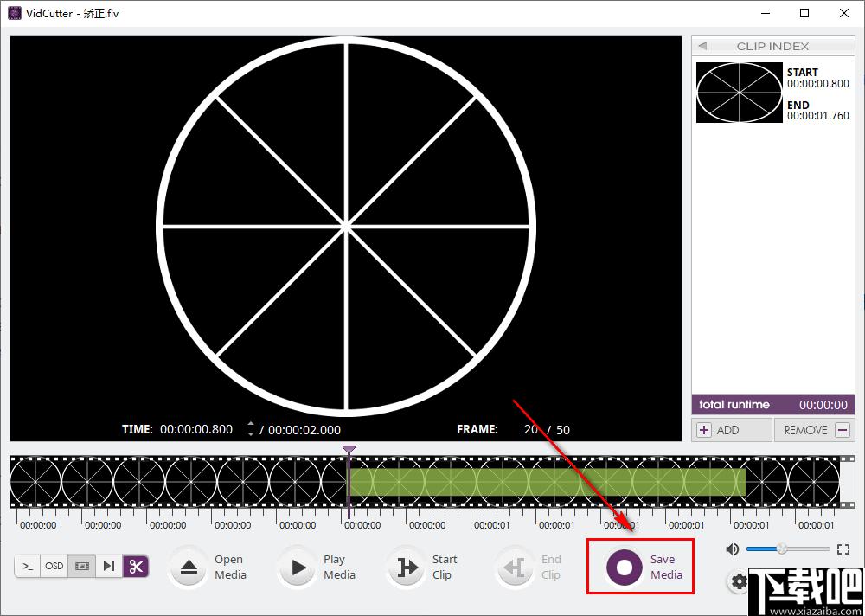Save the clip with Save Media
Screen dimensions: 865x616
pyautogui.click(x=640, y=567)
